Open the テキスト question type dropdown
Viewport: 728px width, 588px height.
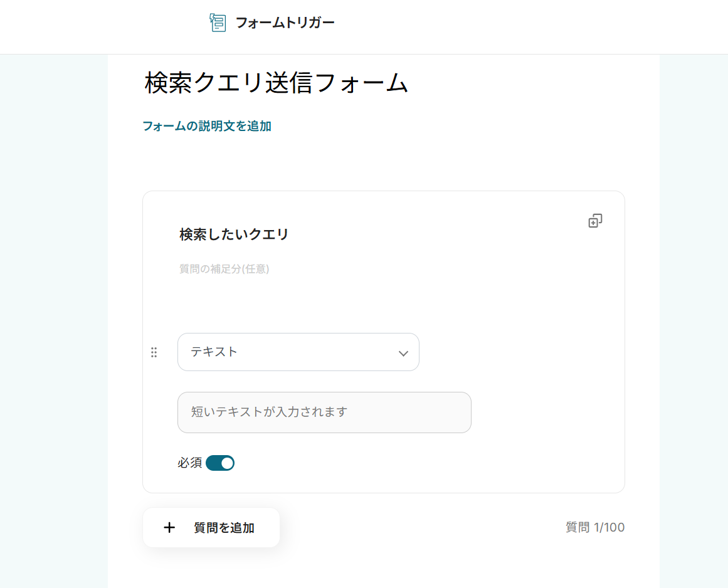(288, 352)
